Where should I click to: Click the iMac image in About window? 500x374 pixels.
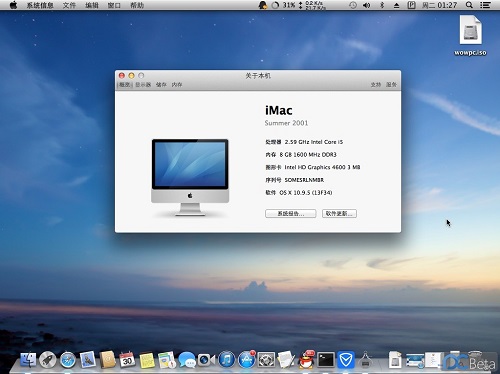[190, 177]
